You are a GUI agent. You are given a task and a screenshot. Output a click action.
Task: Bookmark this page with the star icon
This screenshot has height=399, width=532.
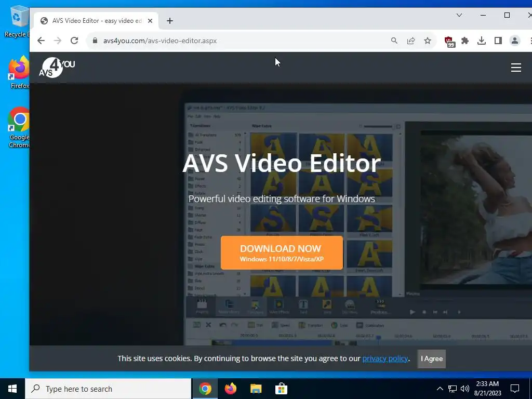tap(428, 41)
